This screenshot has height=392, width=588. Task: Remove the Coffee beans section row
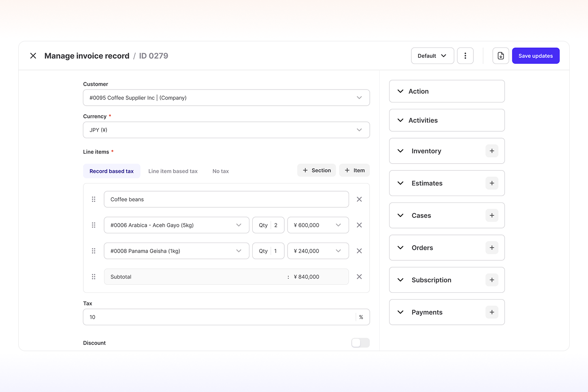[359, 199]
